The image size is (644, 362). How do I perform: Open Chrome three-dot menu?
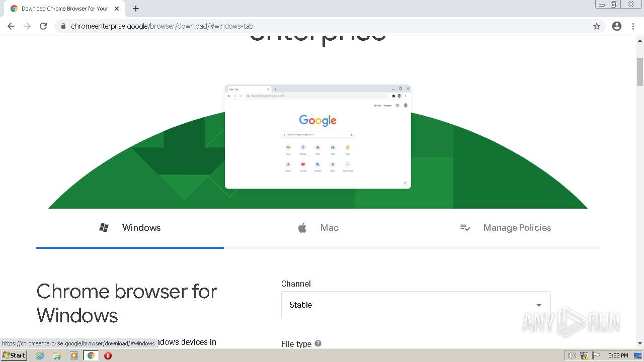(633, 26)
